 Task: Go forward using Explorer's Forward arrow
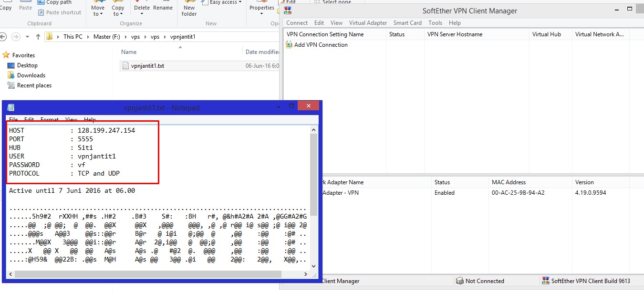click(x=16, y=37)
